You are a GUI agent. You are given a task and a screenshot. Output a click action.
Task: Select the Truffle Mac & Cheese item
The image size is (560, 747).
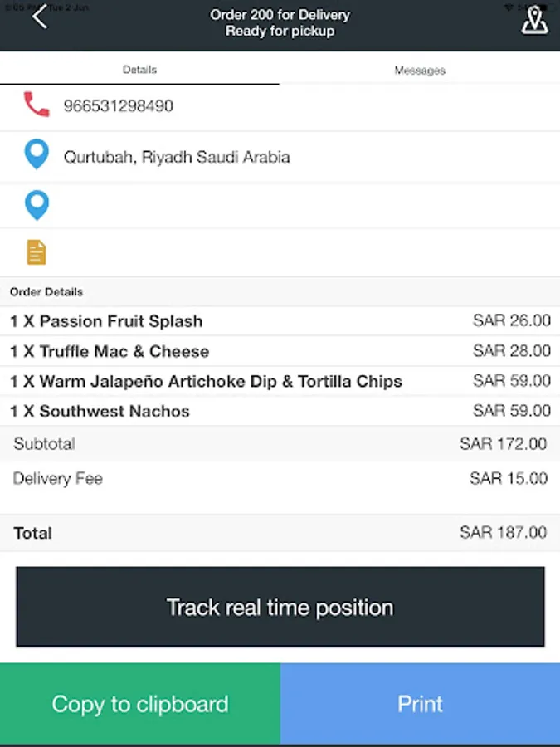[110, 351]
